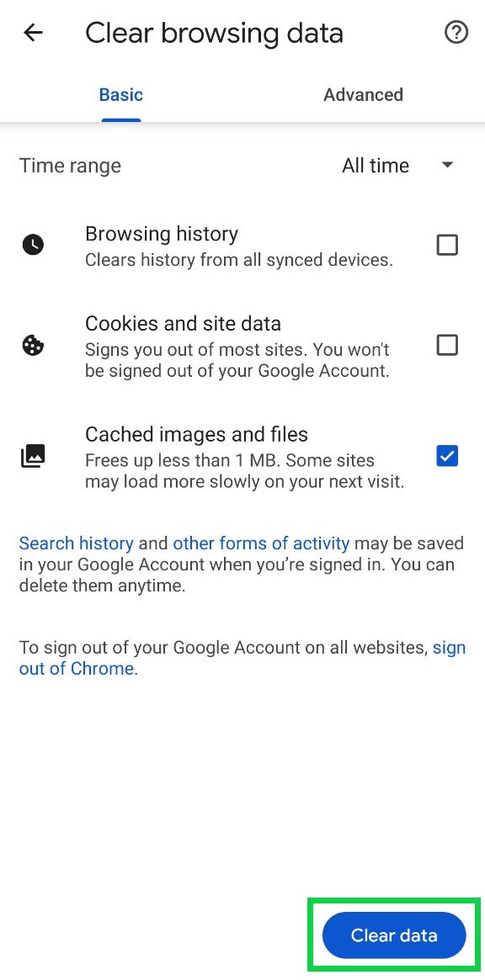
Task: Check the Browsing history checkbox
Action: (447, 245)
